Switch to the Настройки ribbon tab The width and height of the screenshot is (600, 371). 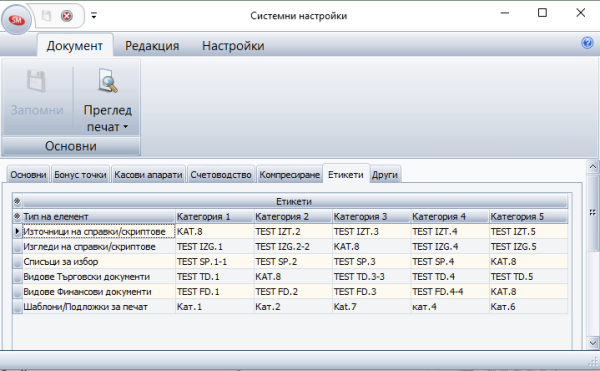[233, 46]
